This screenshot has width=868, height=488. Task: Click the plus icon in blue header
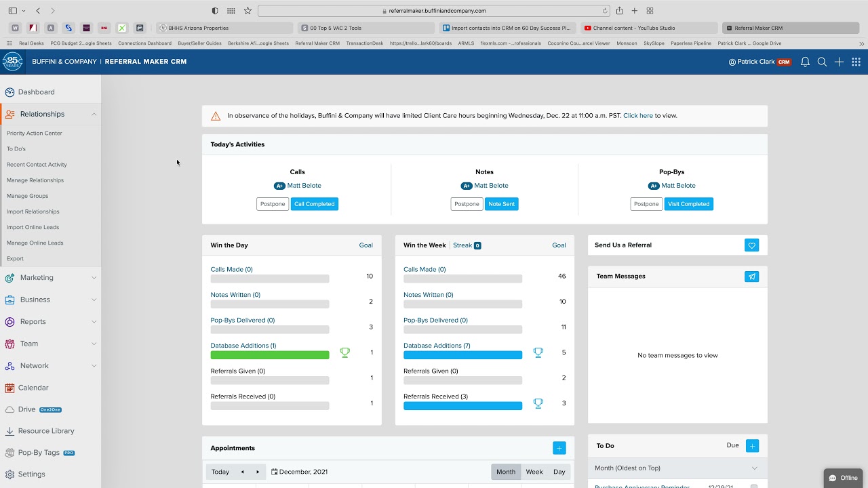coord(839,62)
